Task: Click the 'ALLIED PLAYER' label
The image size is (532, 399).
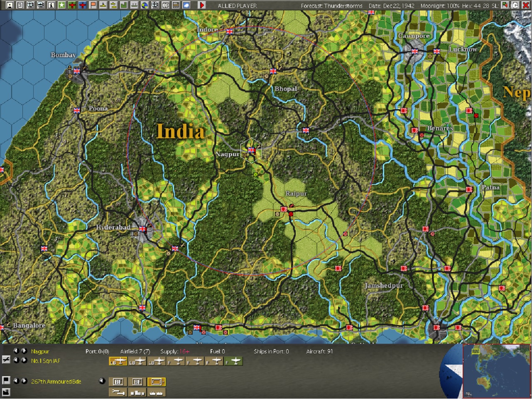Action: (237, 6)
